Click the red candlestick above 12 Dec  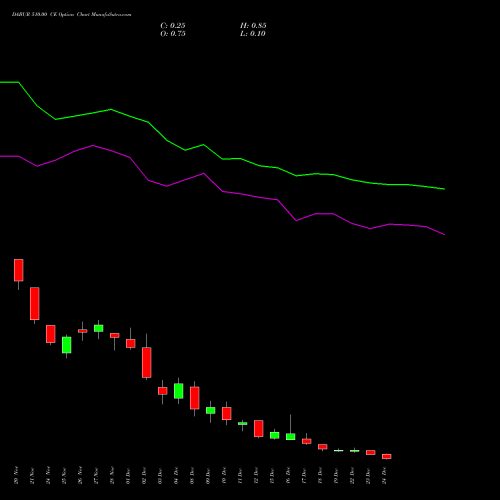pyautogui.click(x=259, y=428)
